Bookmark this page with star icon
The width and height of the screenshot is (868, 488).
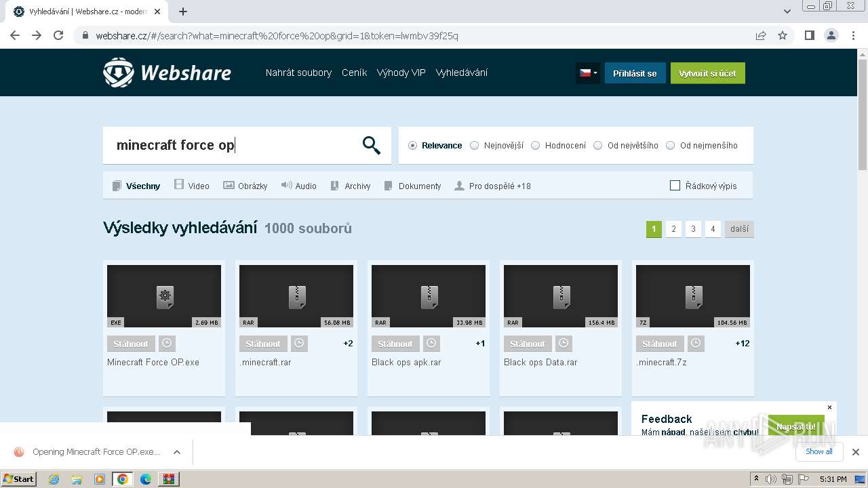tap(783, 35)
